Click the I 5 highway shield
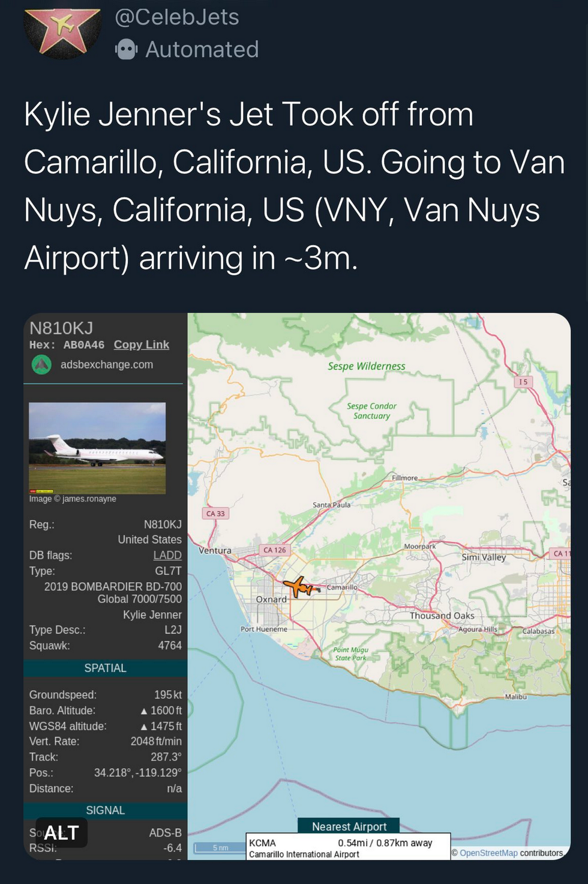The height and width of the screenshot is (884, 588). coord(523,382)
